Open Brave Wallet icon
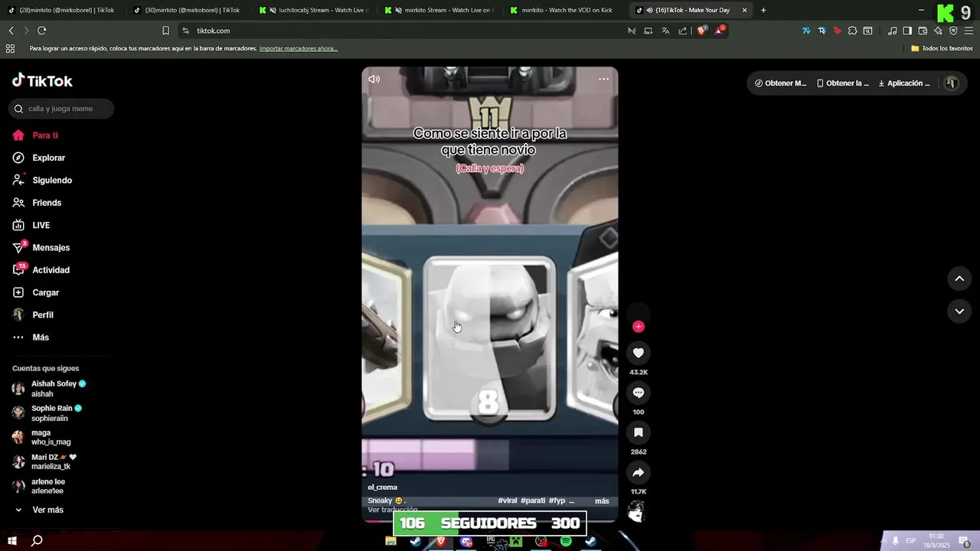Image resolution: width=980 pixels, height=551 pixels. pos(923,31)
